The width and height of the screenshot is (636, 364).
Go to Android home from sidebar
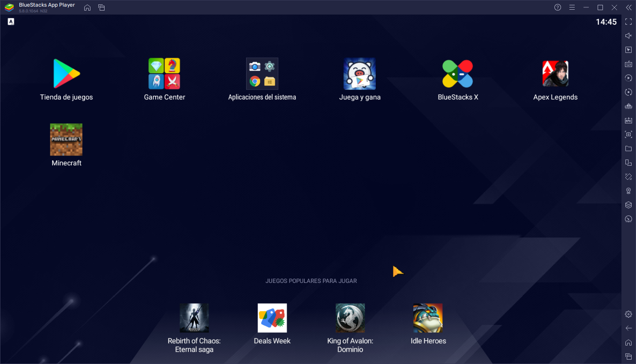pos(629,342)
